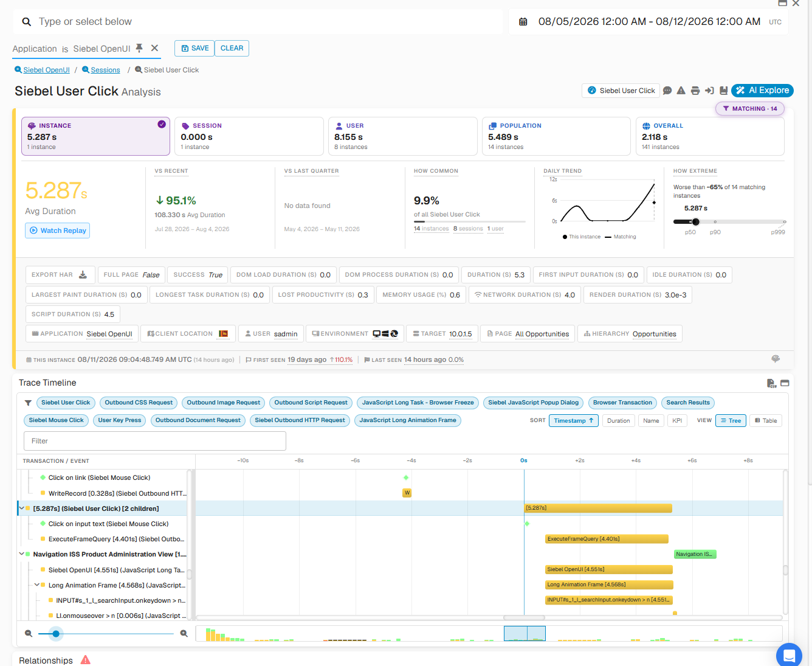Open the Matching 14 filter pill

coord(750,109)
